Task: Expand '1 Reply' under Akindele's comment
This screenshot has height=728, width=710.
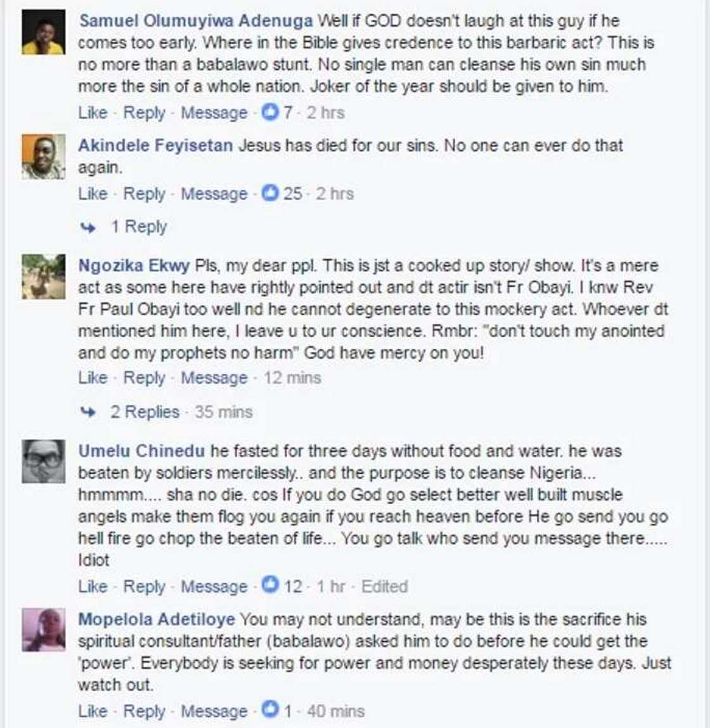Action: pyautogui.click(x=139, y=227)
